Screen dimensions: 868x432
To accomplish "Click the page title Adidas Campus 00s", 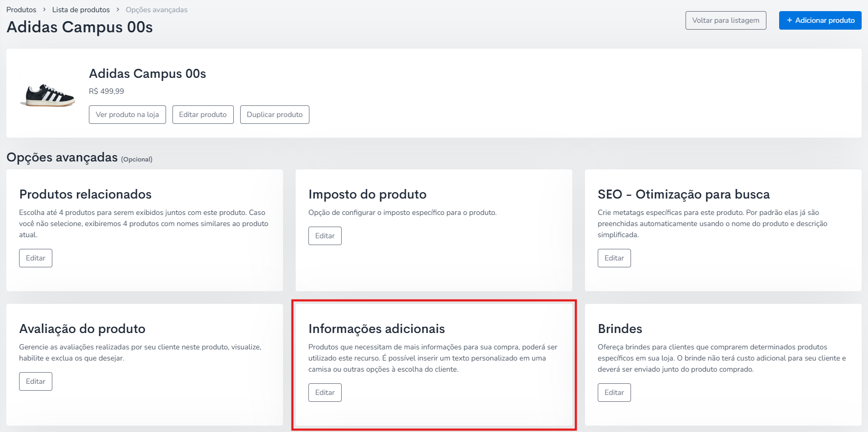I will 79,27.
